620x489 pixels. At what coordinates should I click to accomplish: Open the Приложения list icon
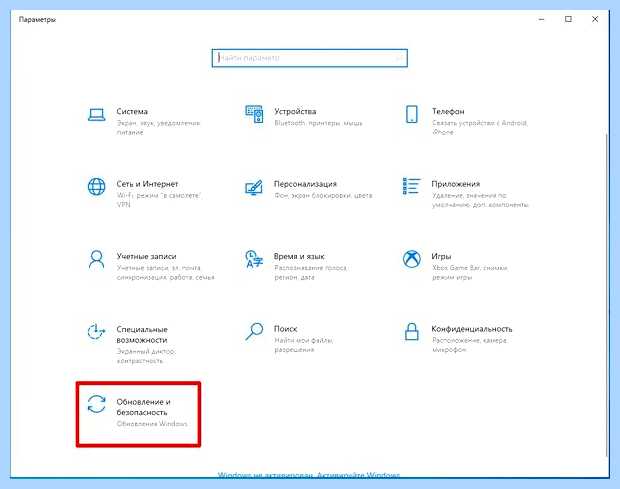point(411,186)
